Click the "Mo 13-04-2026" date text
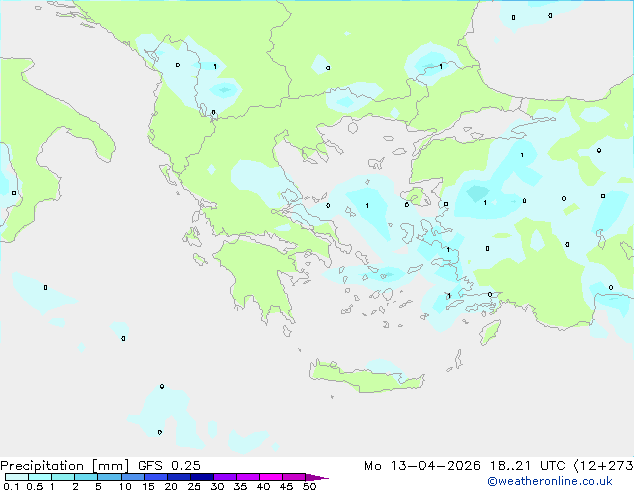This screenshot has width=634, height=490. click(x=422, y=466)
